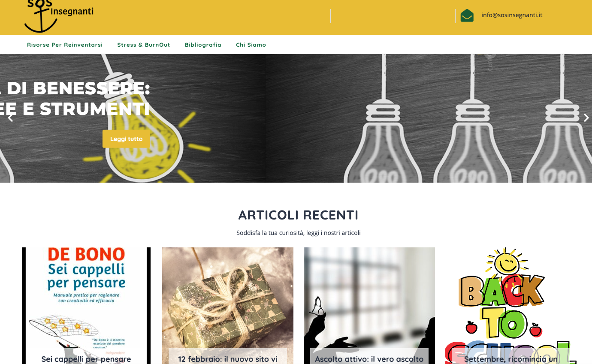Click the Articoli Recenti heading
The image size is (592, 364).
point(299,215)
